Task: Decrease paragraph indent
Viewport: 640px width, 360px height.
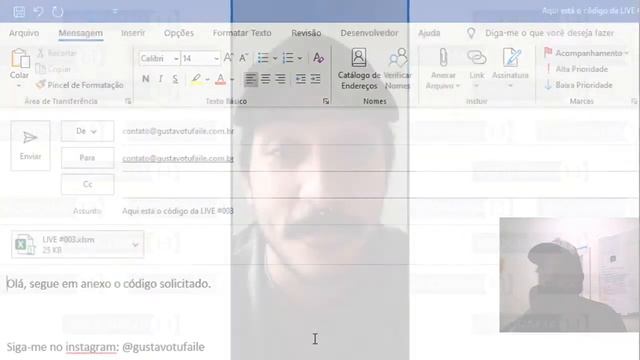Action: (301, 79)
